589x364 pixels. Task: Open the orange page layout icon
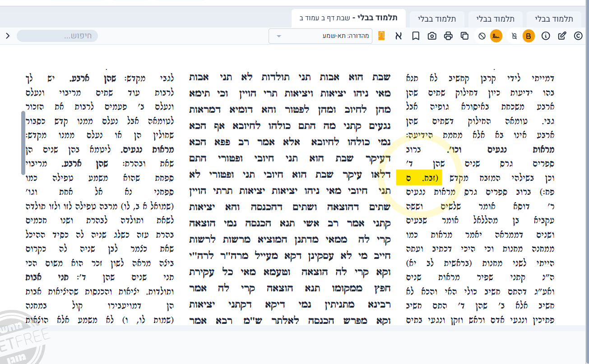381,36
